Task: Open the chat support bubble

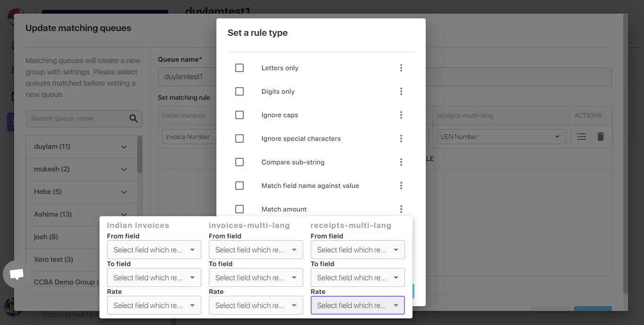Action: 17,274
